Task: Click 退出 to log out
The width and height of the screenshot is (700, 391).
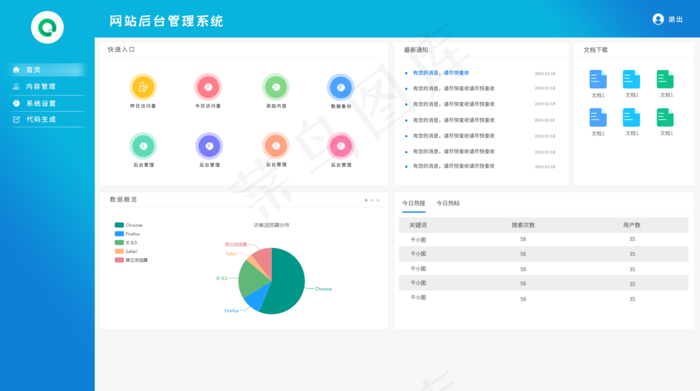Action: 675,19
